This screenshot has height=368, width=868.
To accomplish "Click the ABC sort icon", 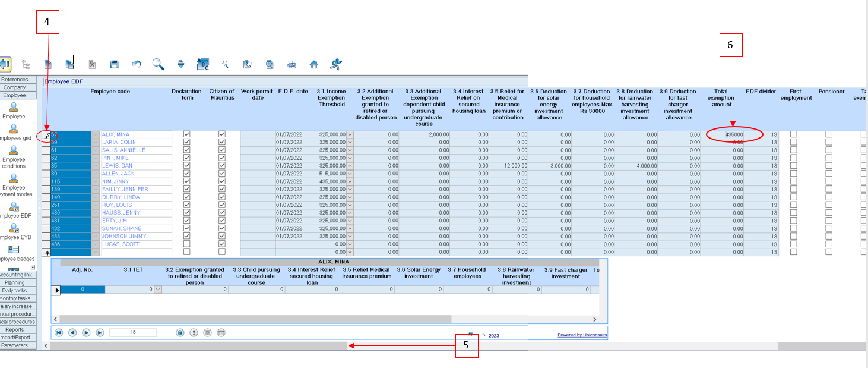I will pos(202,64).
